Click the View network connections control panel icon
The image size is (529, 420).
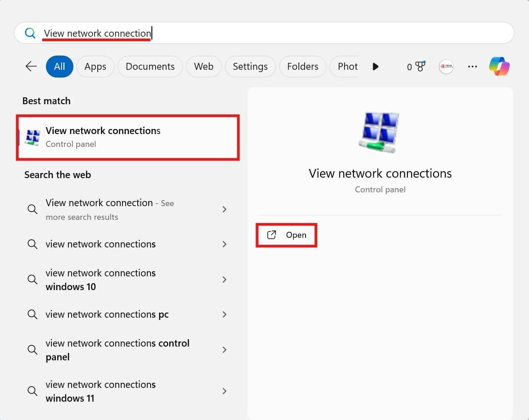coord(32,136)
